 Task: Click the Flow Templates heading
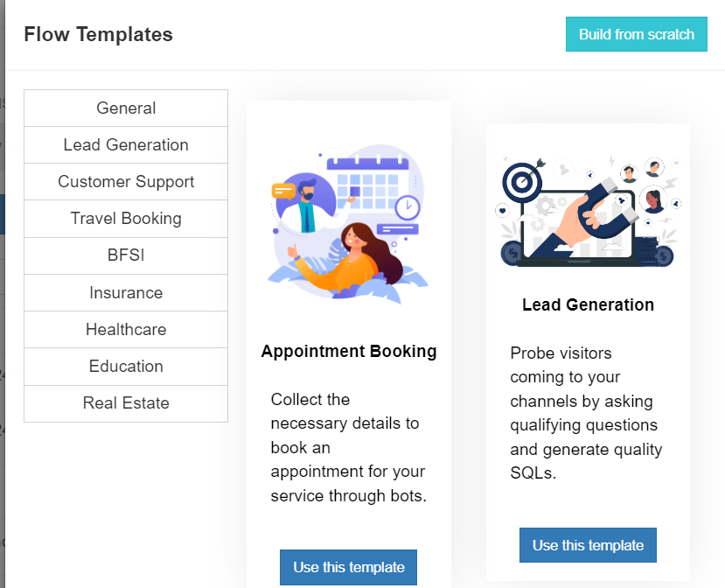coord(98,34)
